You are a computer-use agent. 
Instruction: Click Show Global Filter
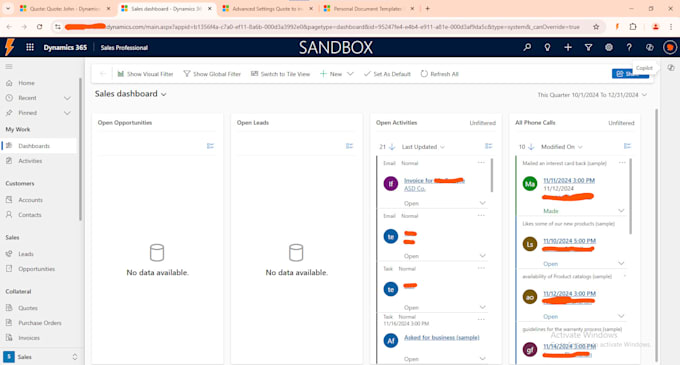212,74
